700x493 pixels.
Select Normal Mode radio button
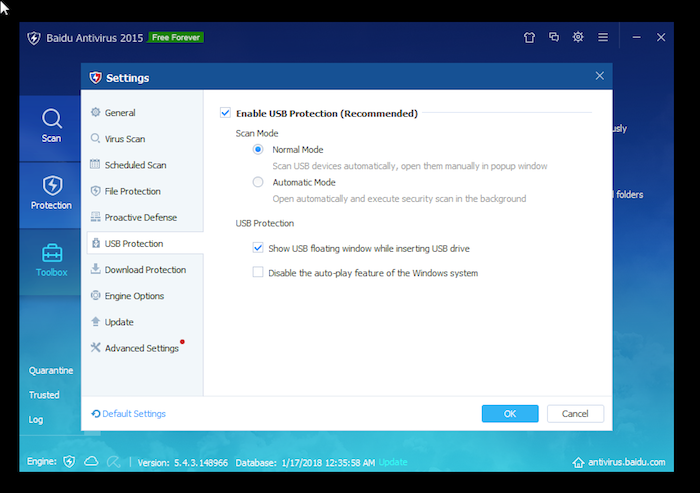258,149
